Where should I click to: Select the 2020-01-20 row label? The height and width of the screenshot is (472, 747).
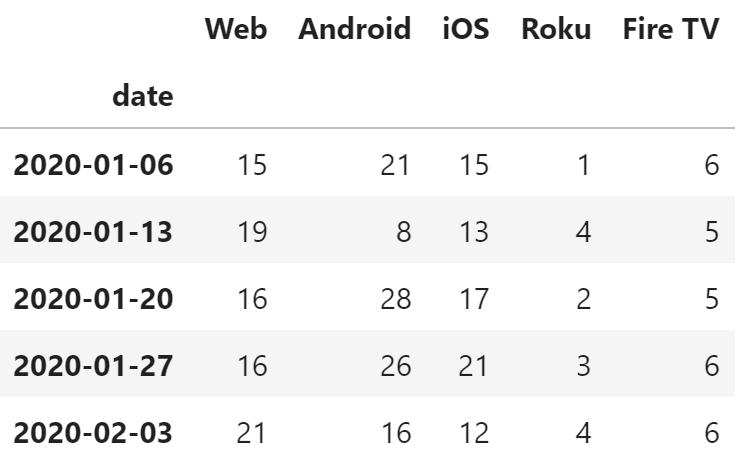point(93,300)
